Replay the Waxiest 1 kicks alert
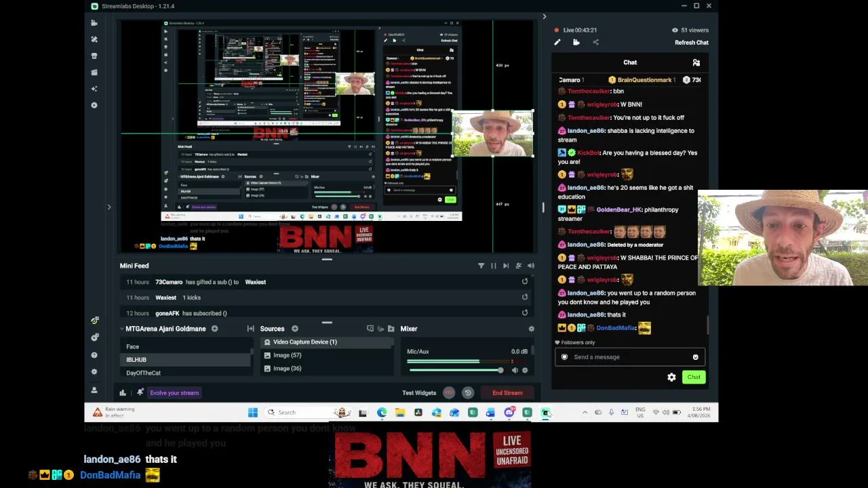The width and height of the screenshot is (868, 488). pos(525,297)
